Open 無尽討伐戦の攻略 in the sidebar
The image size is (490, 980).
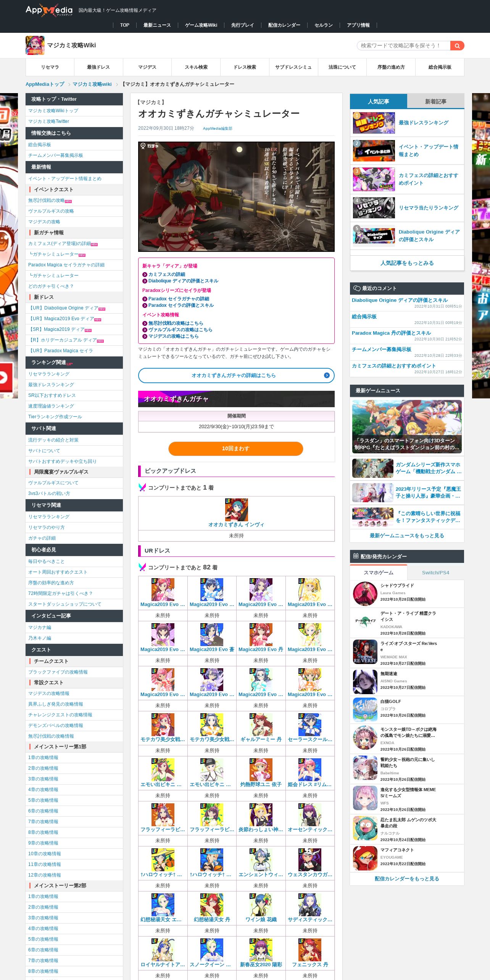pyautogui.click(x=46, y=200)
